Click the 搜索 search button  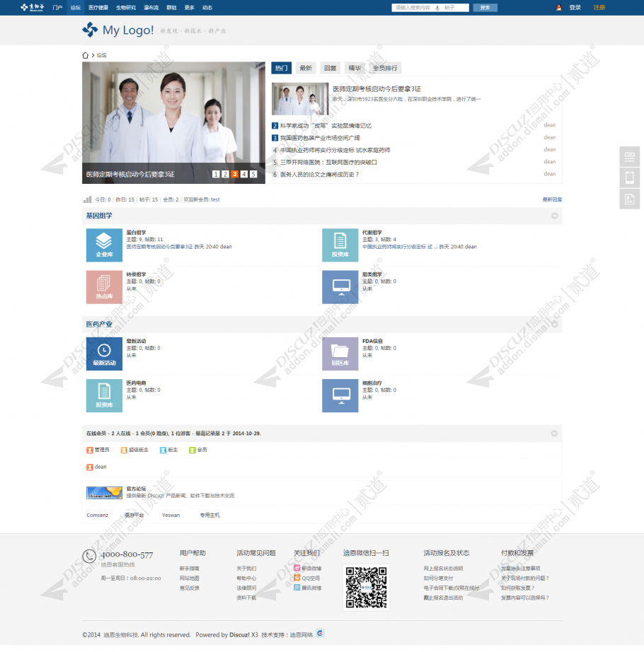tap(485, 8)
